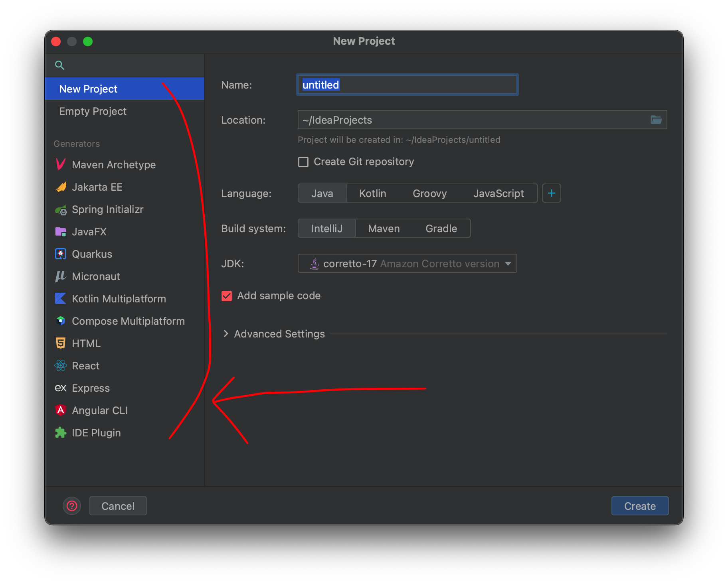Click the Create button
This screenshot has height=584, width=728.
[640, 506]
